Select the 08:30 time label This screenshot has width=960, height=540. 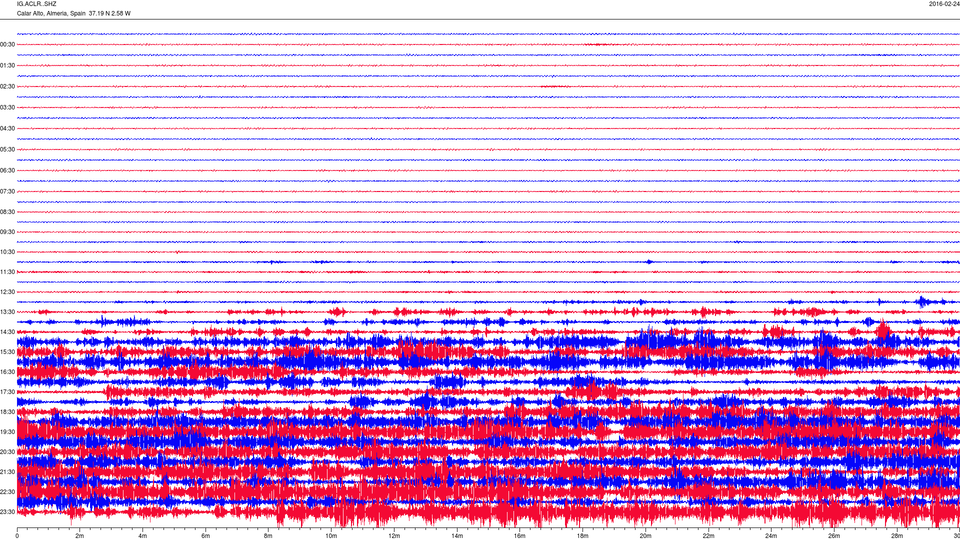point(7,212)
